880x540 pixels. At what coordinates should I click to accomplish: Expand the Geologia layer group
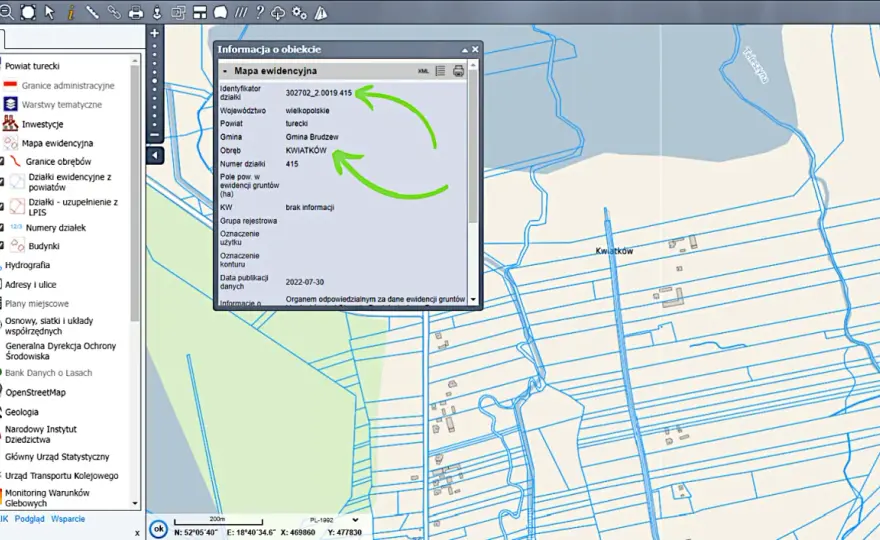(x=22, y=412)
